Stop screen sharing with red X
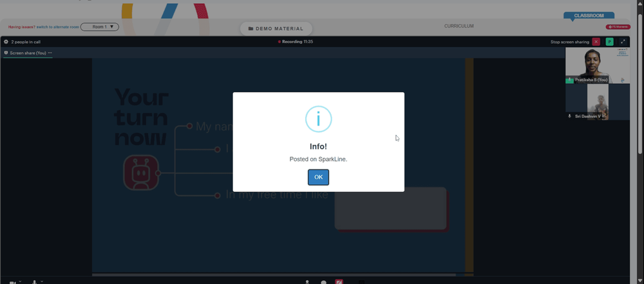 [596, 42]
